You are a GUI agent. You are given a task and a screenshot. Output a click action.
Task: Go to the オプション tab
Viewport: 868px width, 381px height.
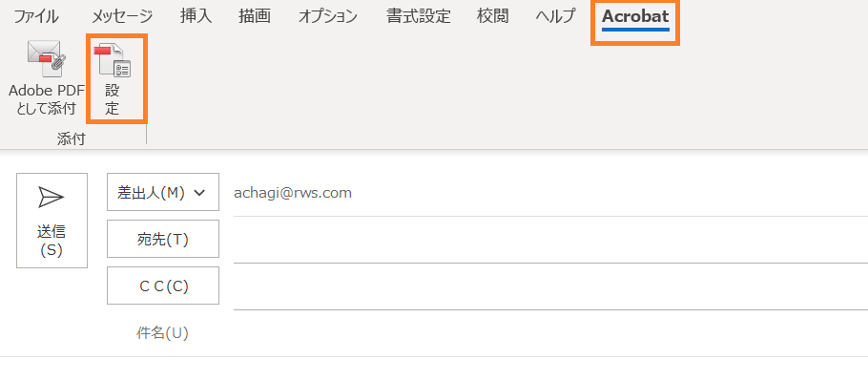[x=328, y=16]
